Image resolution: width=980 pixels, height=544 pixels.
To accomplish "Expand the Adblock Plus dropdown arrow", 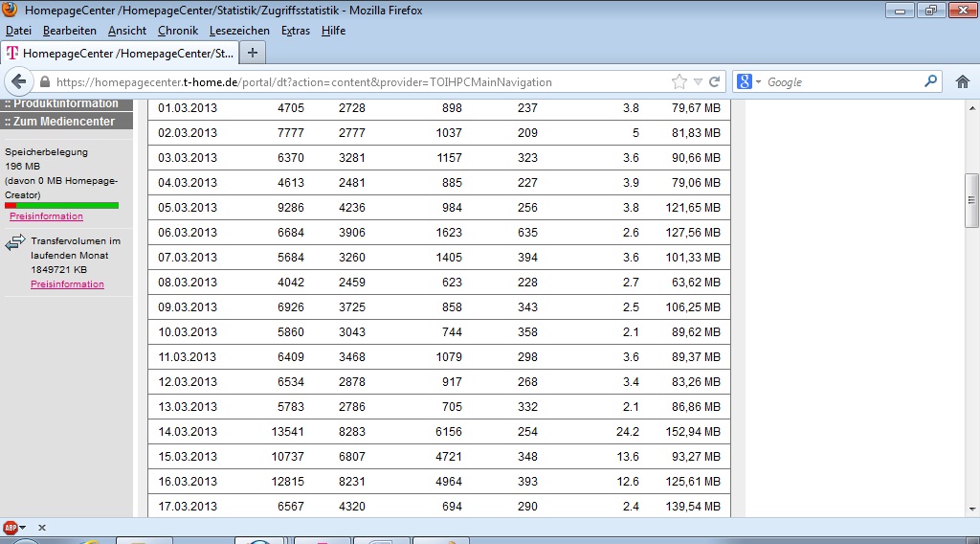I will tap(25, 528).
